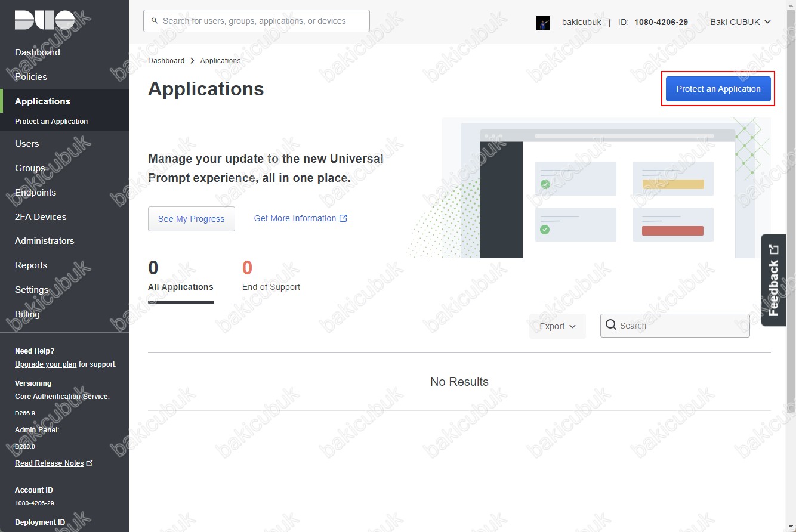Viewport: 796px width, 532px height.
Task: Open the Feedback side tab
Action: click(773, 280)
